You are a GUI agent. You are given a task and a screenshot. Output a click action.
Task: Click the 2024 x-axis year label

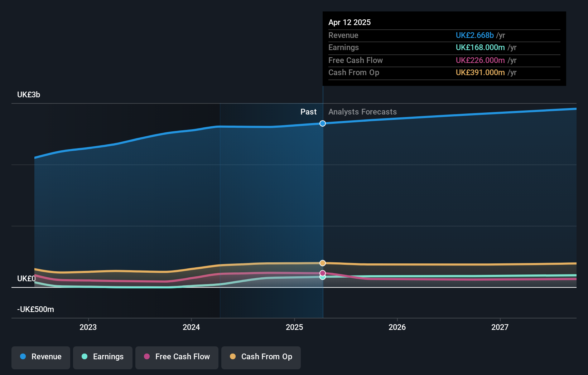(x=191, y=327)
